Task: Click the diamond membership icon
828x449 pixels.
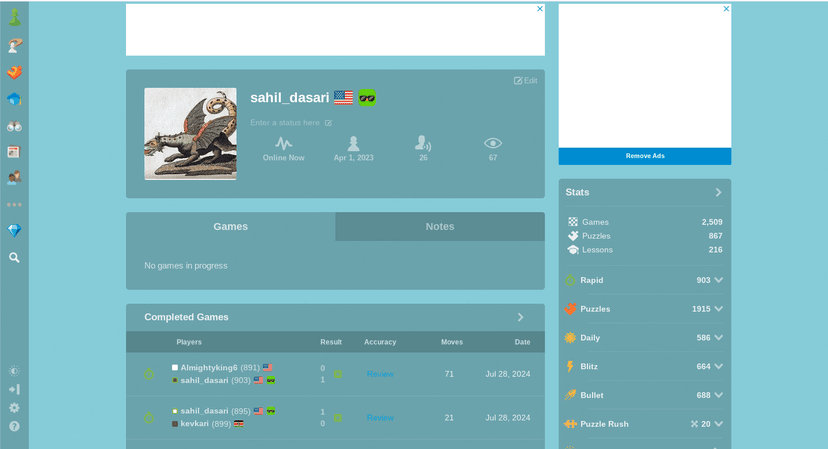Action: point(14,230)
